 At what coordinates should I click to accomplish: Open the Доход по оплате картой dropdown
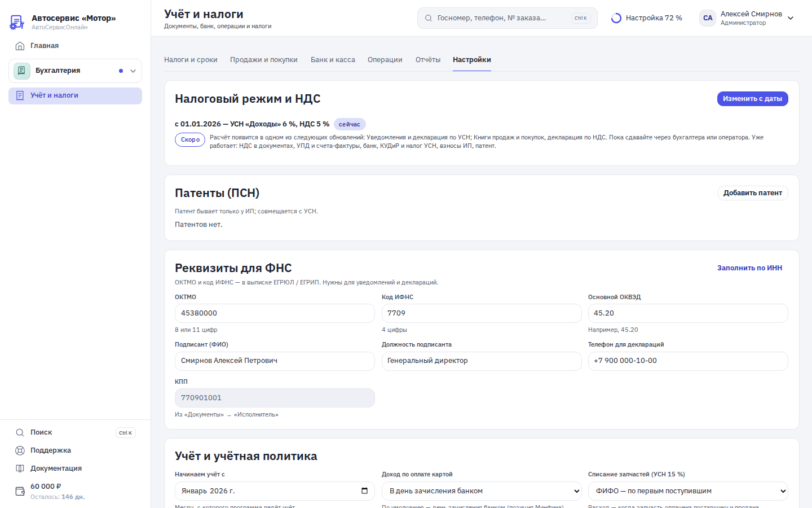(482, 491)
